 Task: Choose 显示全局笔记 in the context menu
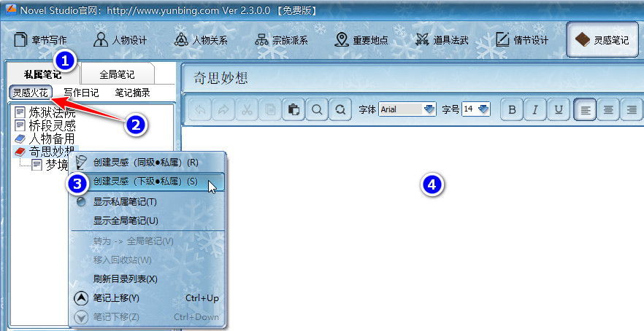(x=126, y=220)
